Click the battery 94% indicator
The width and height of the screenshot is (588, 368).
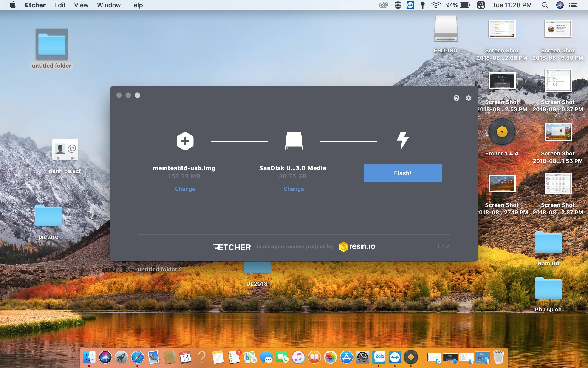coord(458,5)
